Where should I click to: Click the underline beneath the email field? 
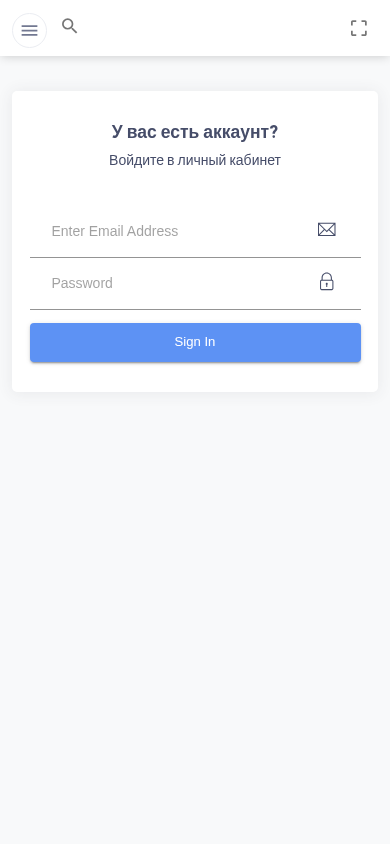[x=195, y=258]
